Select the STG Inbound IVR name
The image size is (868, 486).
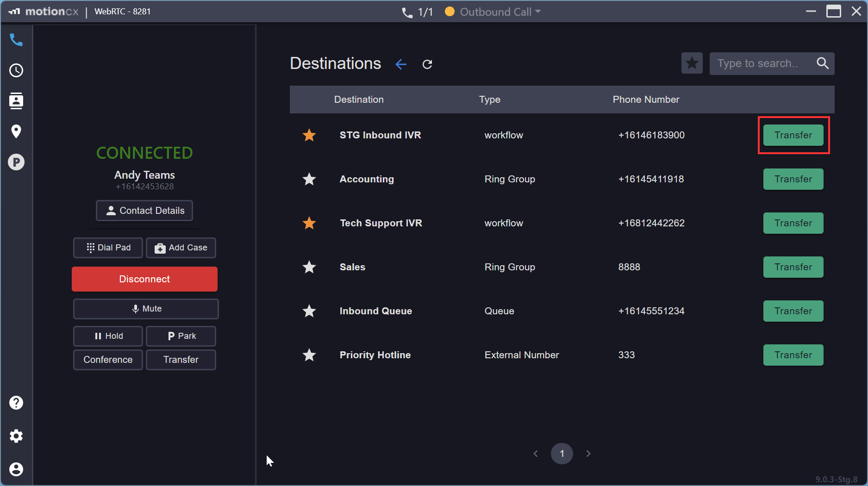pos(380,135)
